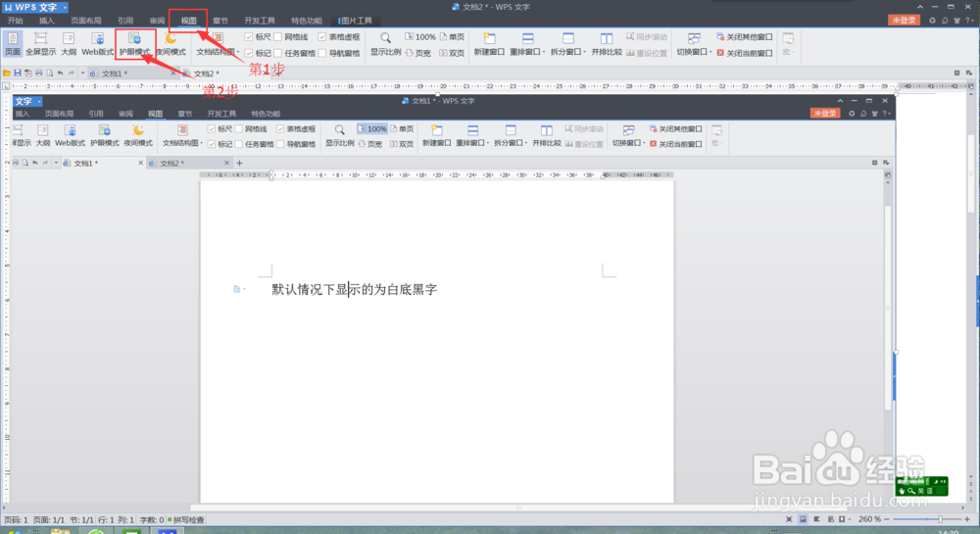Select 页面 view icon in main ribbon
This screenshot has width=980, height=534.
pos(13,44)
